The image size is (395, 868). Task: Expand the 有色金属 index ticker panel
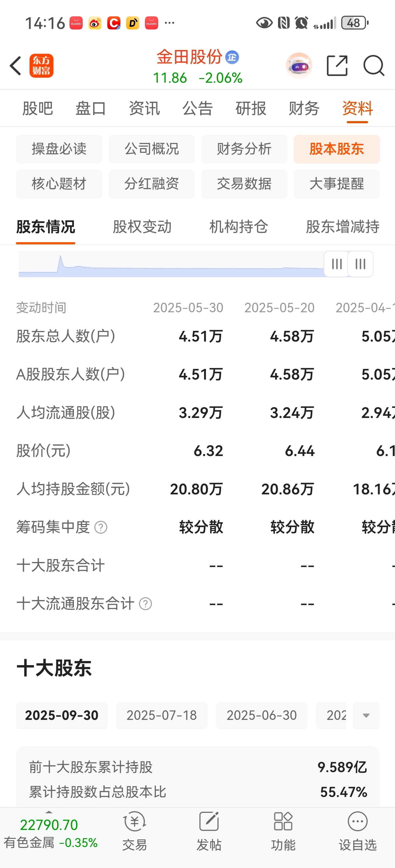[x=49, y=812]
